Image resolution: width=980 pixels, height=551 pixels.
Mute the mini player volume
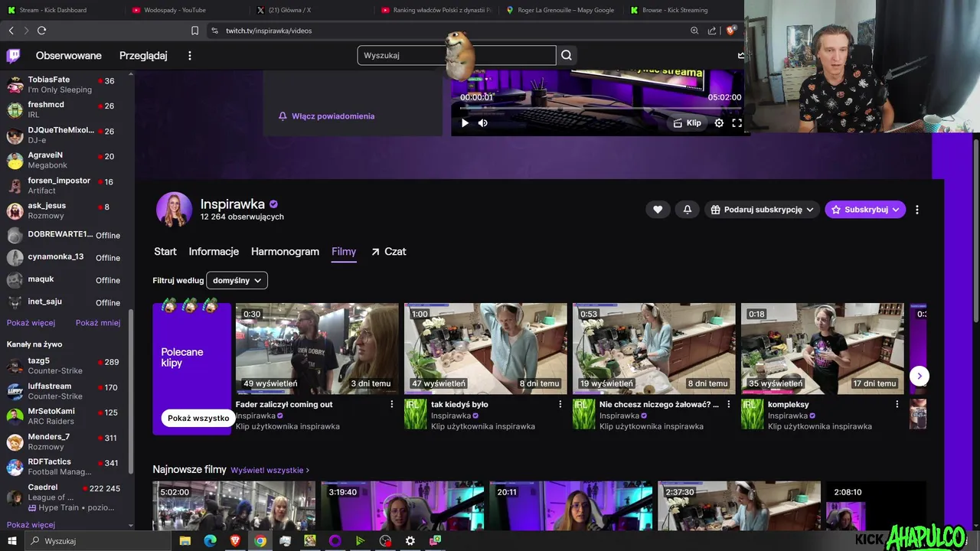tap(483, 122)
